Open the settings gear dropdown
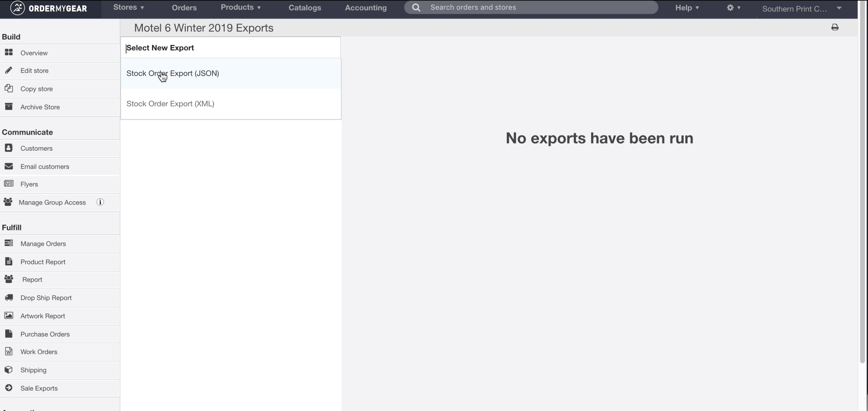Viewport: 868px width, 411px height. (734, 8)
